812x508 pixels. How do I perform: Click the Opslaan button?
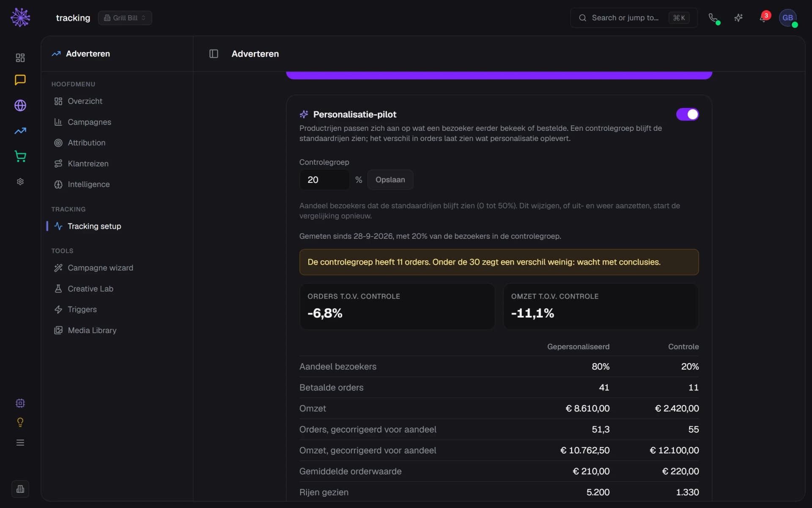pyautogui.click(x=390, y=180)
